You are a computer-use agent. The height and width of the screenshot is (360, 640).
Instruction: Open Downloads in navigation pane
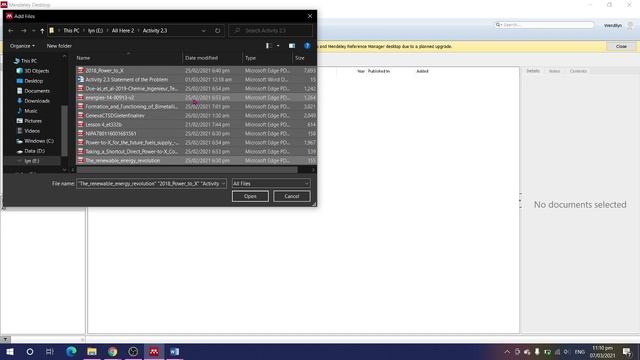pyautogui.click(x=36, y=101)
